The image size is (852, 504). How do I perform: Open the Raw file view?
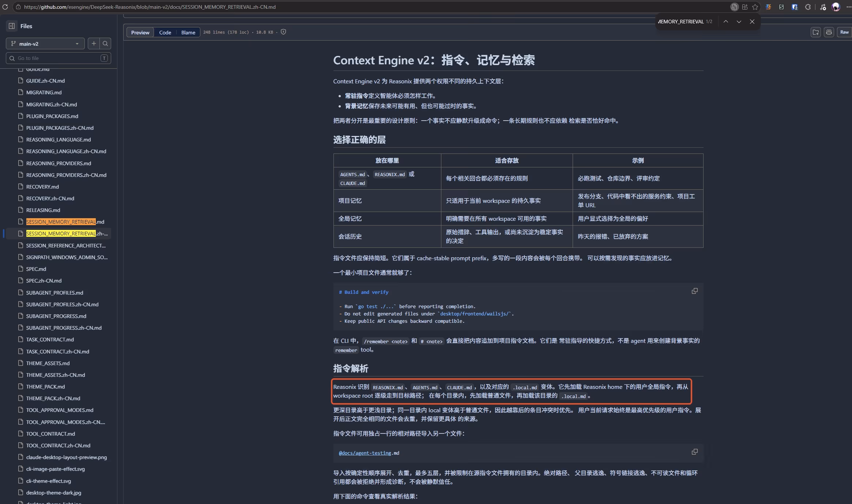pyautogui.click(x=844, y=32)
